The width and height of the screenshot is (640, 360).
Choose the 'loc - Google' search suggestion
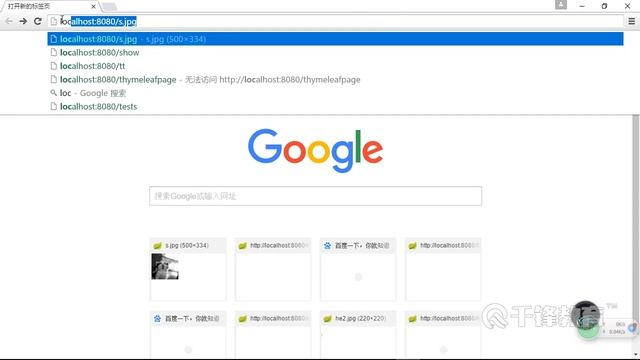(x=336, y=93)
